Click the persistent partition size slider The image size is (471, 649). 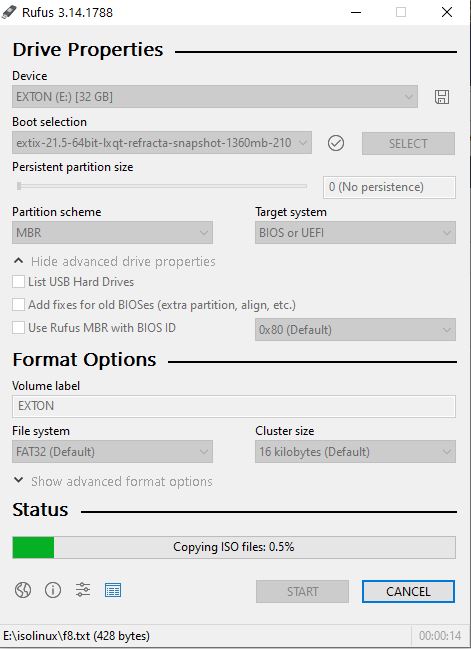coord(162,186)
